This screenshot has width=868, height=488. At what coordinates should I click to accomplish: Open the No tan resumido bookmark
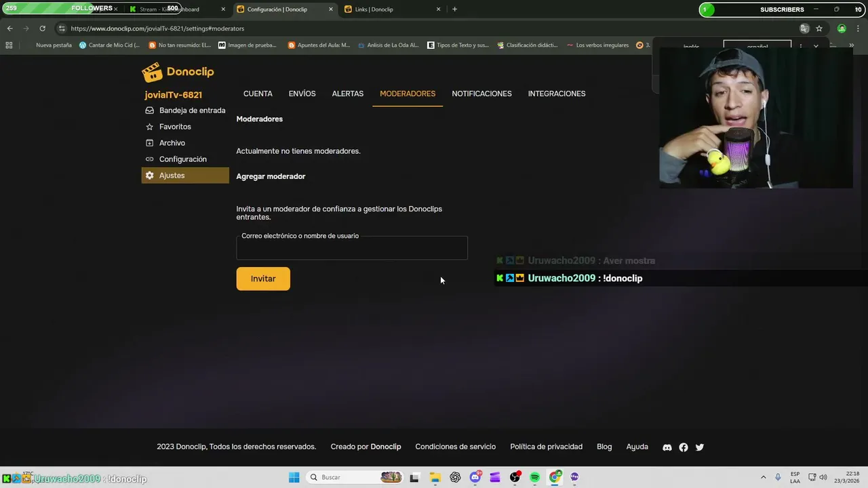click(180, 45)
